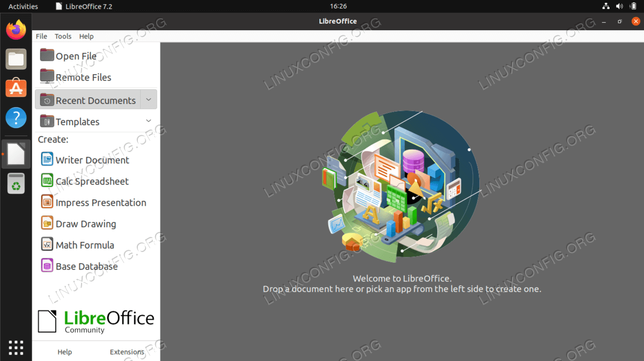Click the Help button at sidebar bottom
This screenshot has height=361, width=644.
(x=64, y=352)
